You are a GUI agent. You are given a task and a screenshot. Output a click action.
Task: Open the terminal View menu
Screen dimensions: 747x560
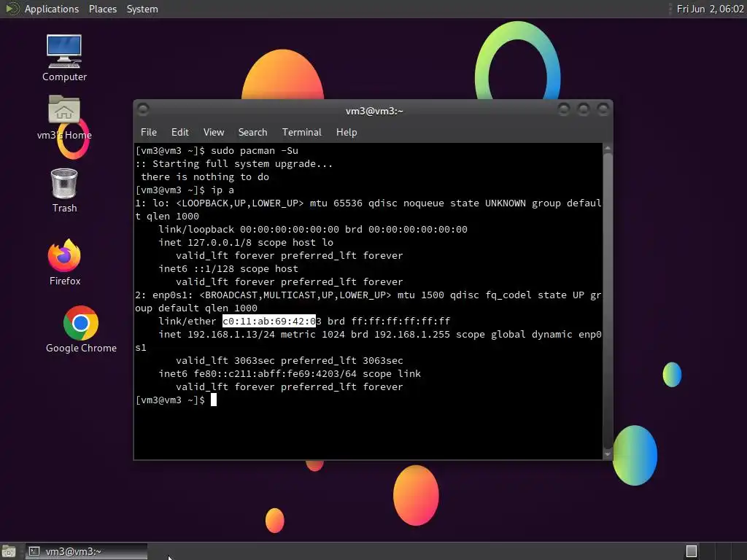point(214,133)
